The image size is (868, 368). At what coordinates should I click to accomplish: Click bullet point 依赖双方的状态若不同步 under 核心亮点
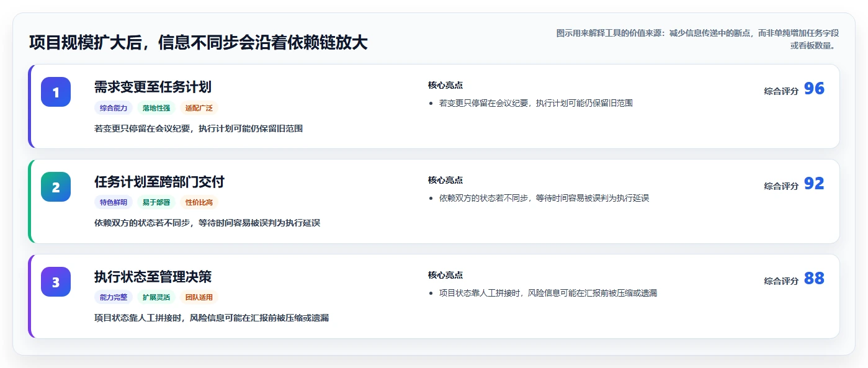click(544, 198)
